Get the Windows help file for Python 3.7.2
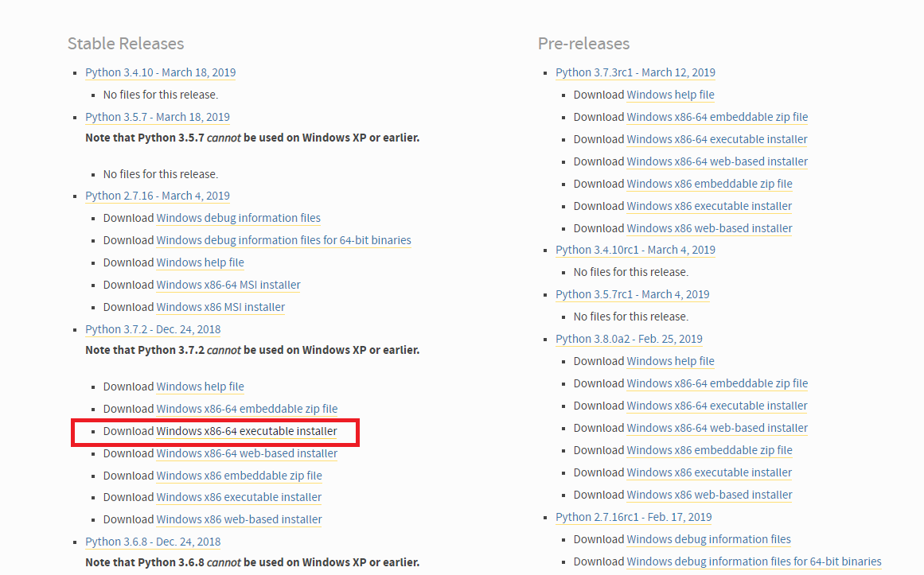 [200, 387]
